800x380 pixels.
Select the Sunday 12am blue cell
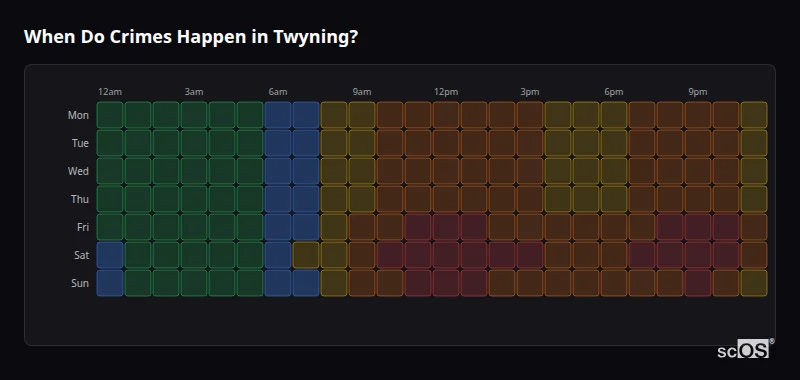click(110, 283)
